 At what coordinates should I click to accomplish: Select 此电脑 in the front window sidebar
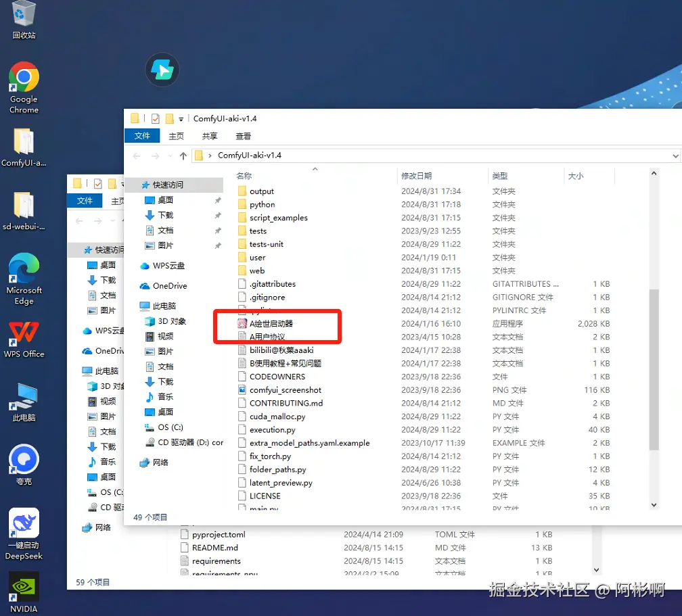pos(158,306)
